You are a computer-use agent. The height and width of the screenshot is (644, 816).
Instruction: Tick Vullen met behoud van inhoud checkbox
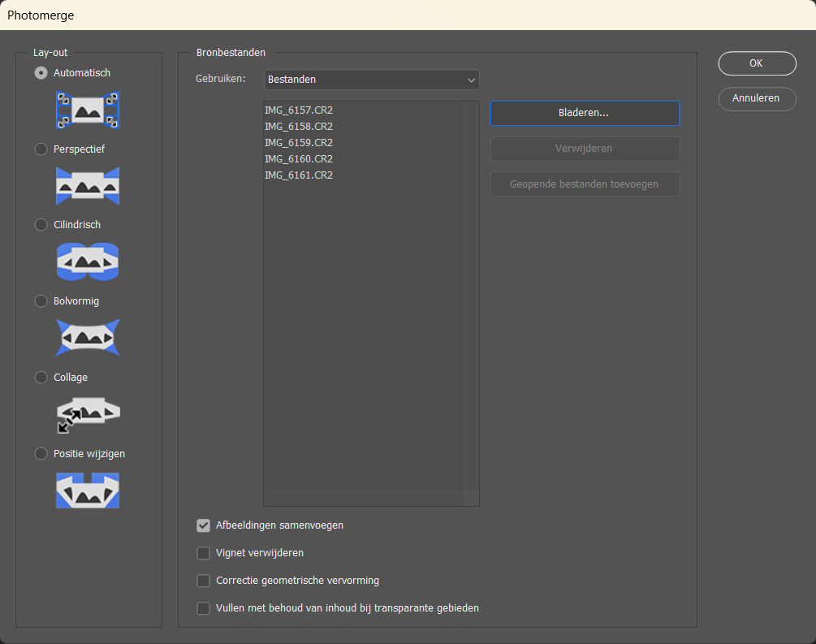[204, 608]
